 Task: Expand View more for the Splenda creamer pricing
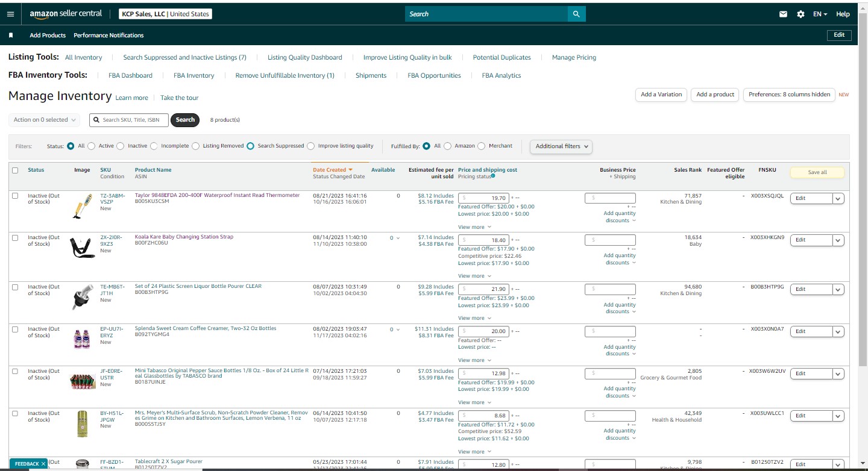(x=474, y=360)
